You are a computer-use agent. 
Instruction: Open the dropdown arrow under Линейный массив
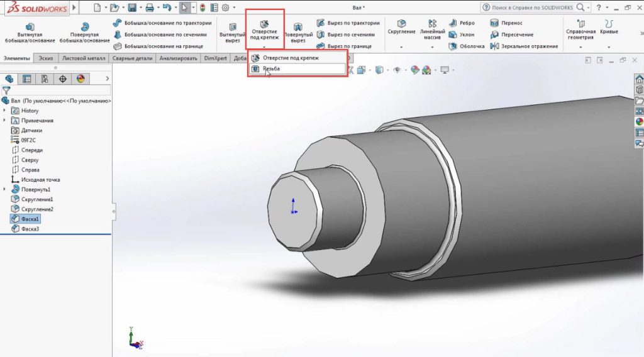[x=432, y=47]
